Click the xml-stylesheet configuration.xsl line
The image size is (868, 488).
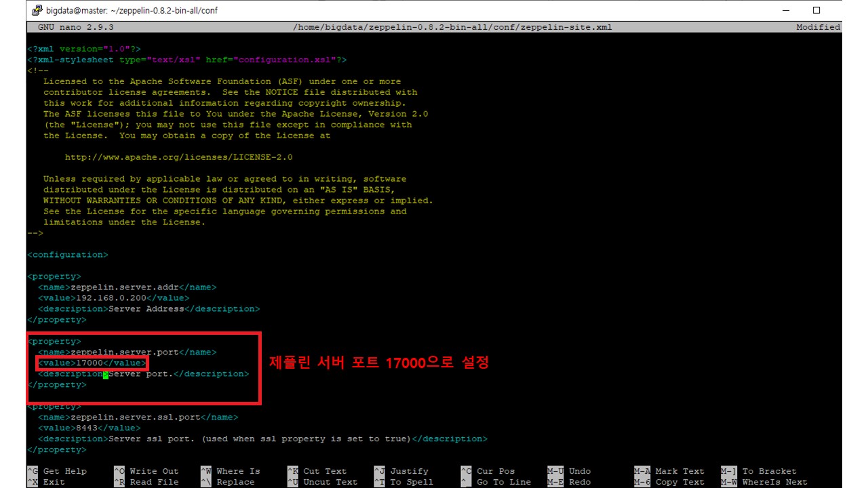pos(187,60)
